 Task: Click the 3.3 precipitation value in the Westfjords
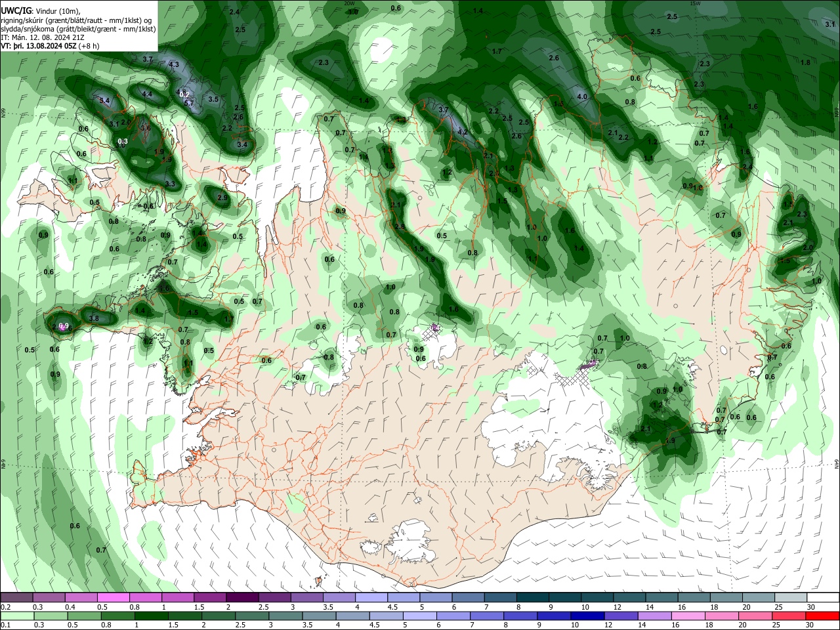click(x=171, y=184)
